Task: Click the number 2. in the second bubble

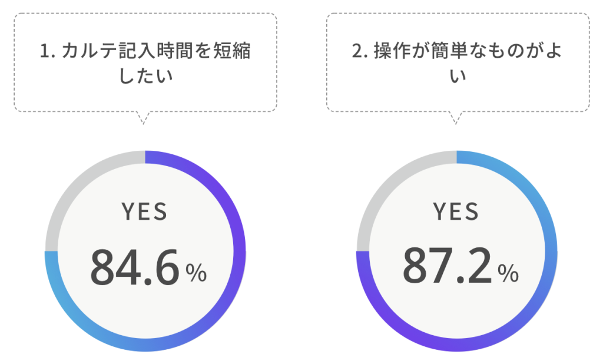Action: [360, 52]
